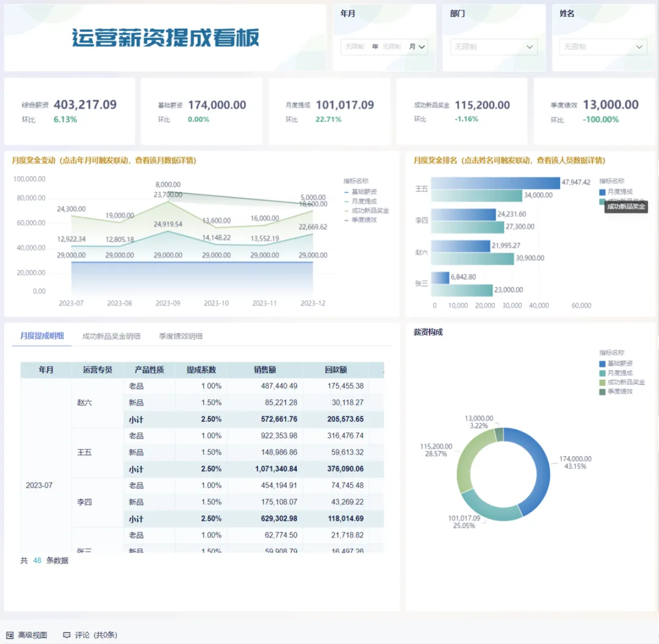659x644 pixels.
Task: Toggle 季度绩效 series in the line chart legend
Action: tap(361, 220)
